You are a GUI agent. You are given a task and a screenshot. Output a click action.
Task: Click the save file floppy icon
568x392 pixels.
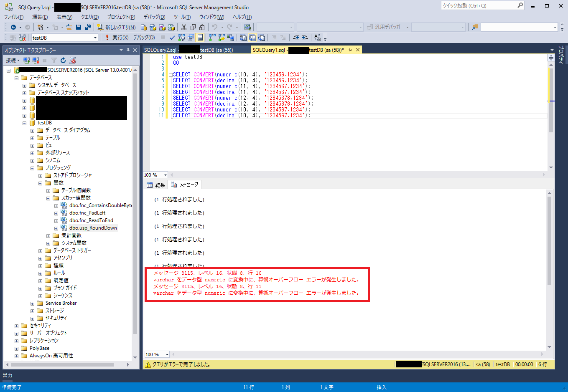tap(79, 27)
